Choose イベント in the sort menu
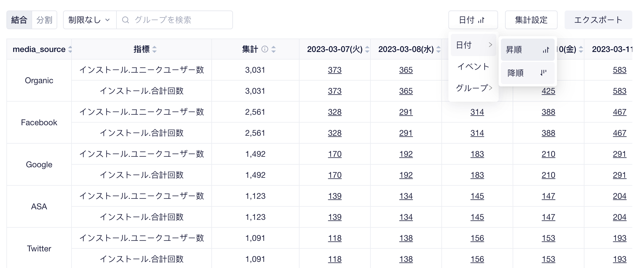The width and height of the screenshot is (644, 268). pyautogui.click(x=474, y=67)
